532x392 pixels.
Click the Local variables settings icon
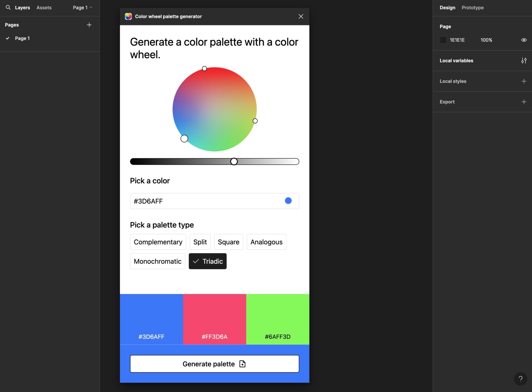[524, 60]
